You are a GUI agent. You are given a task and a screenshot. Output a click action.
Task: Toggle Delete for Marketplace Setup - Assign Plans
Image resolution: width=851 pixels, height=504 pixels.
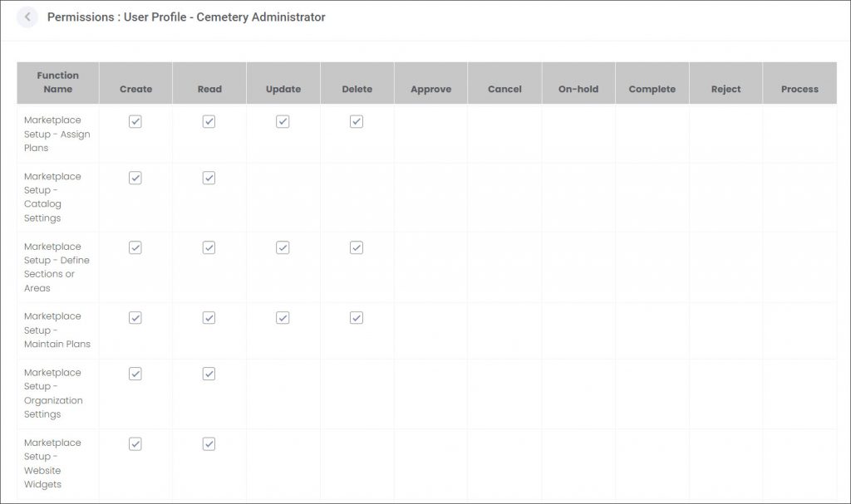[357, 121]
